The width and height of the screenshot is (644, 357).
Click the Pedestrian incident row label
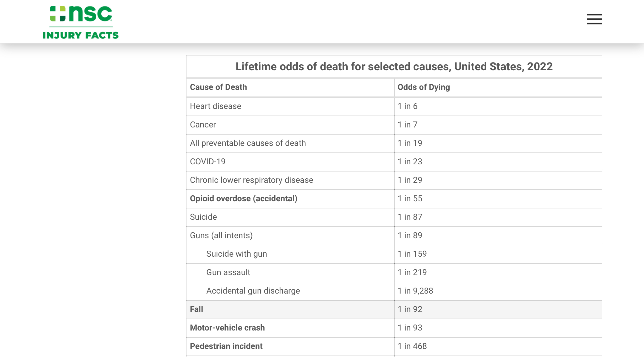[226, 346]
